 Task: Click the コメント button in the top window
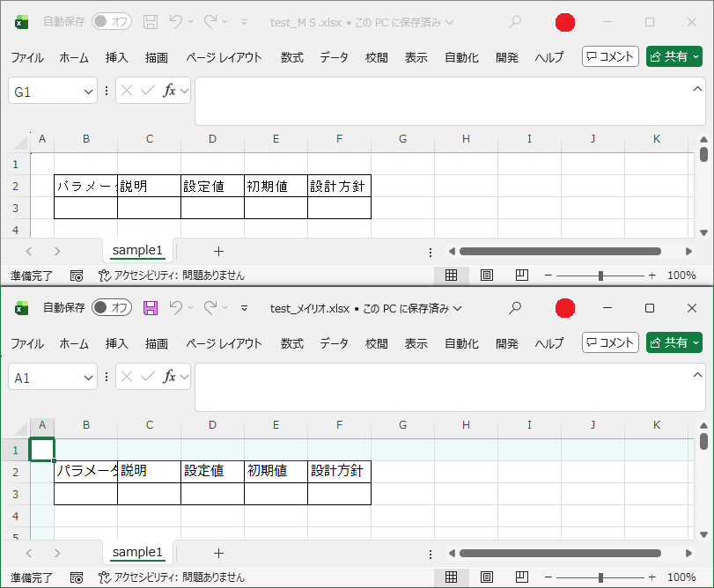click(610, 56)
